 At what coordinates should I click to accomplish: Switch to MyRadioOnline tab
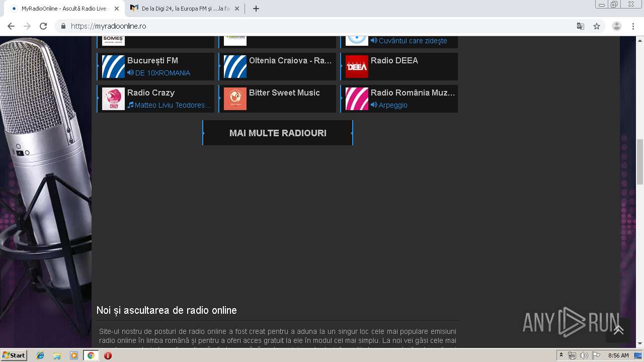[x=64, y=9]
